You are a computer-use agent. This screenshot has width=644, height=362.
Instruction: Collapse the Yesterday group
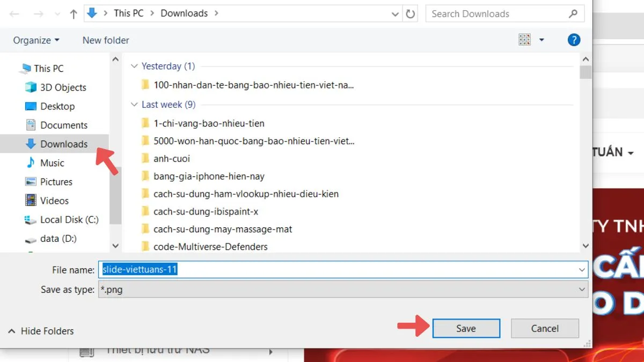pyautogui.click(x=134, y=66)
